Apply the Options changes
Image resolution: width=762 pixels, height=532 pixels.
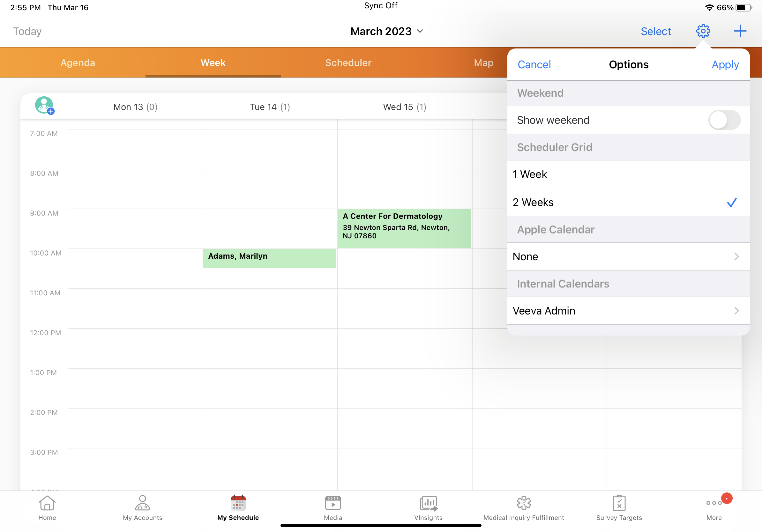(x=725, y=65)
